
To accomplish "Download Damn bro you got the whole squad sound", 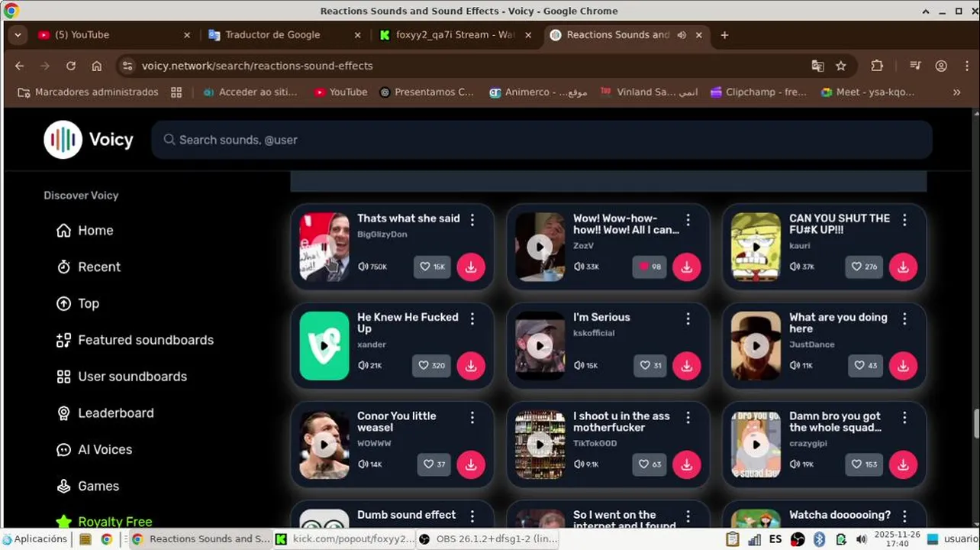I will [x=903, y=464].
